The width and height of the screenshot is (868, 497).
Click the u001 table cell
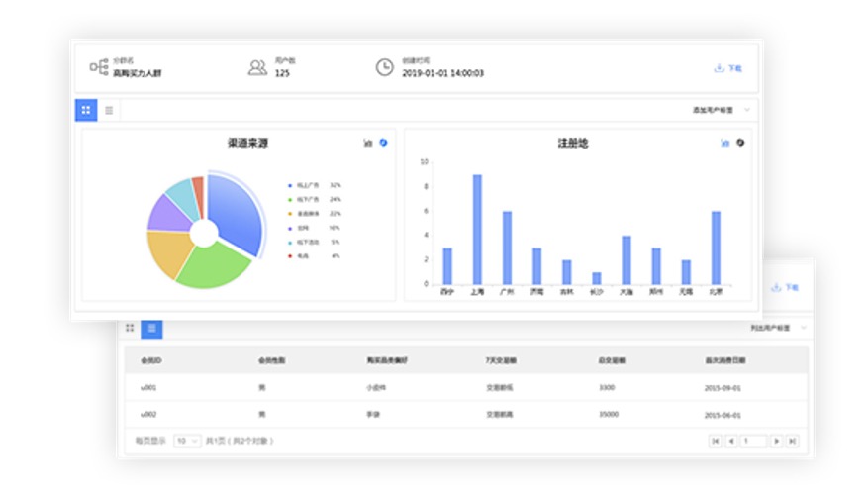click(x=148, y=387)
